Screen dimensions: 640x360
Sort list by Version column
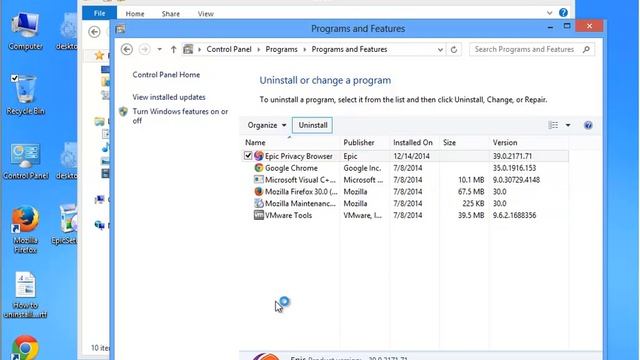[505, 142]
